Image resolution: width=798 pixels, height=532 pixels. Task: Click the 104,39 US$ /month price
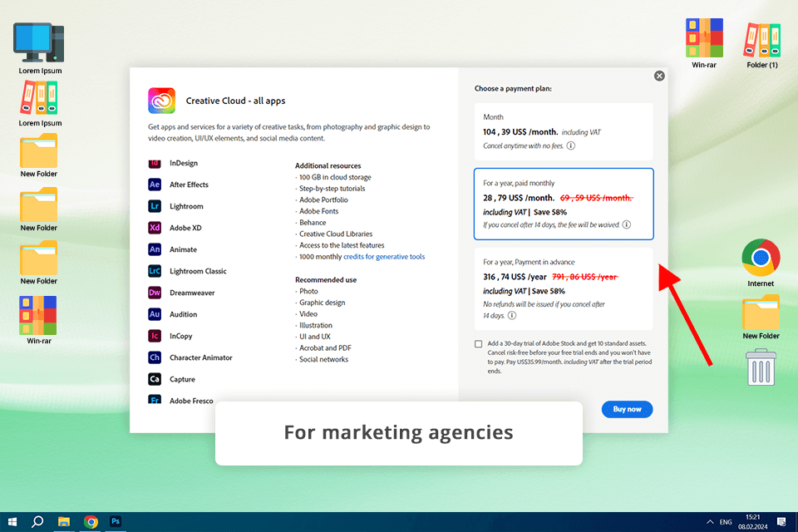520,132
